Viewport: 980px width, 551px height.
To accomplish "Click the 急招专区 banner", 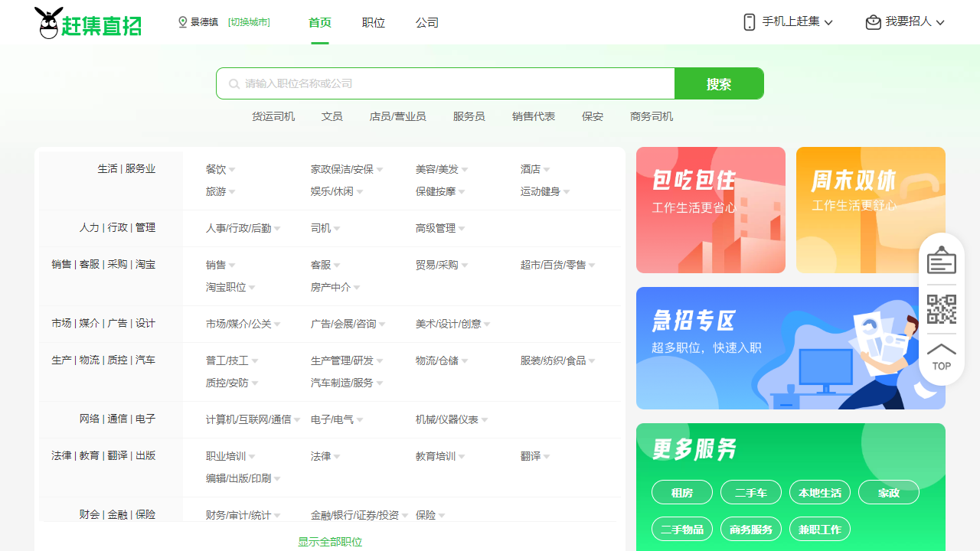I will [x=790, y=348].
